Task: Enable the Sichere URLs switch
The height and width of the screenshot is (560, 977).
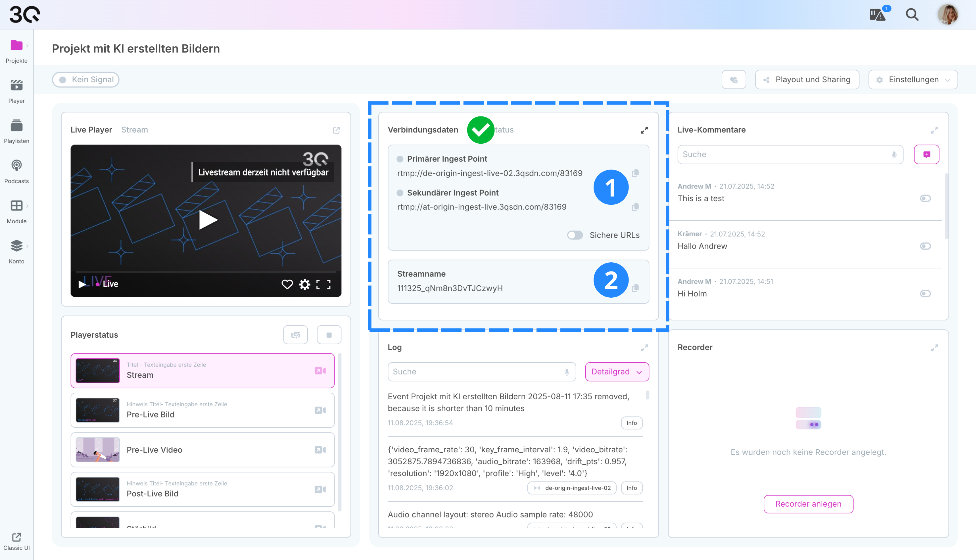Action: point(575,235)
